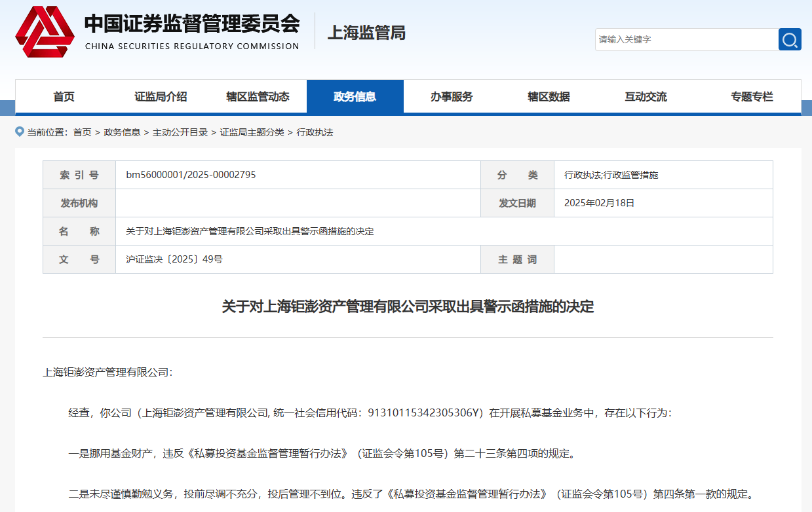Click the location pin icon in breadcrumb
Image resolution: width=812 pixels, height=512 pixels.
(20, 132)
